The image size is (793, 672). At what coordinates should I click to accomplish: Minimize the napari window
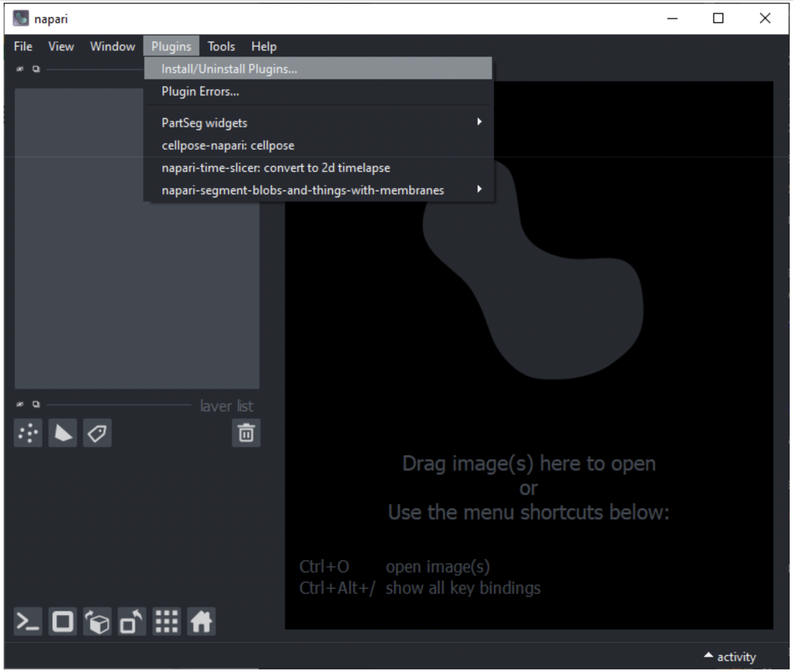tap(672, 18)
